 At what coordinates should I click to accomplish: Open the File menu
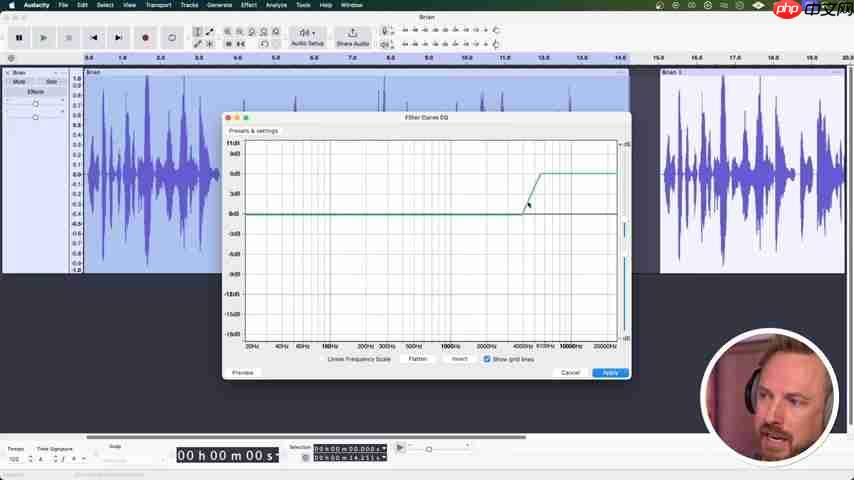pyautogui.click(x=63, y=5)
